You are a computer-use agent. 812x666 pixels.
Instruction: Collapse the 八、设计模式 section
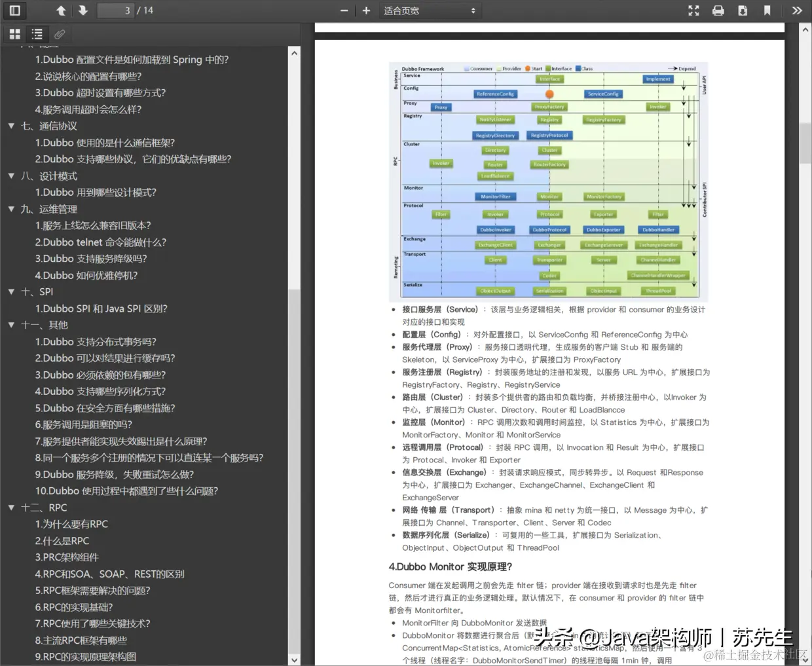click(11, 176)
